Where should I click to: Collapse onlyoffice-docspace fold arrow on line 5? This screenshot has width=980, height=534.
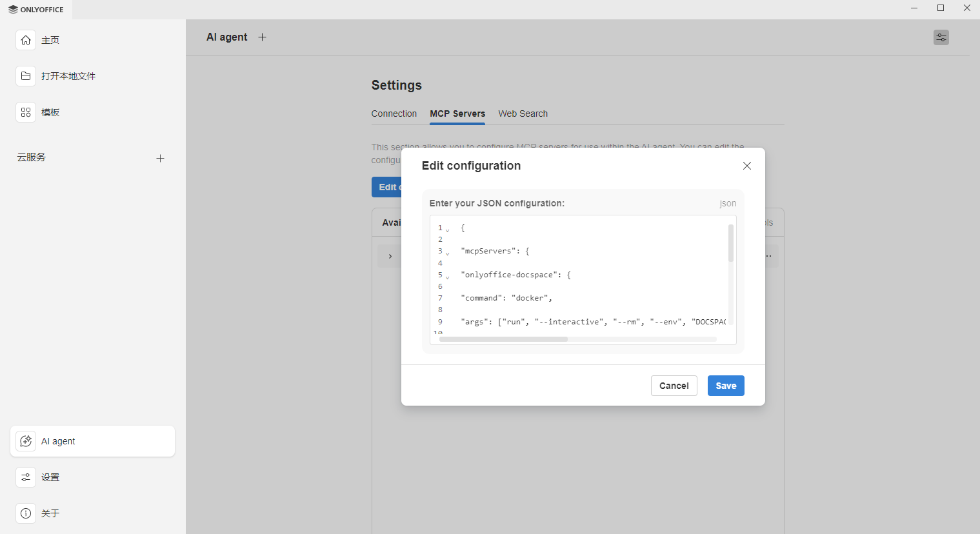[448, 277]
